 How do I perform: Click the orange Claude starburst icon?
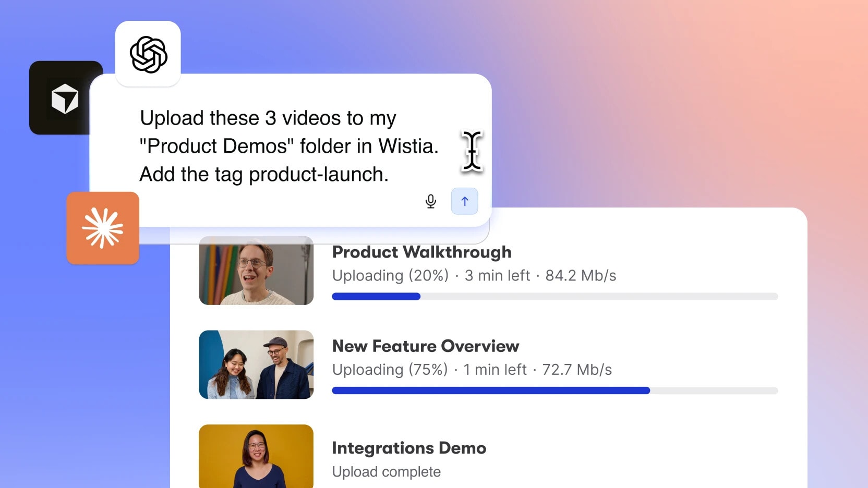pos(103,228)
